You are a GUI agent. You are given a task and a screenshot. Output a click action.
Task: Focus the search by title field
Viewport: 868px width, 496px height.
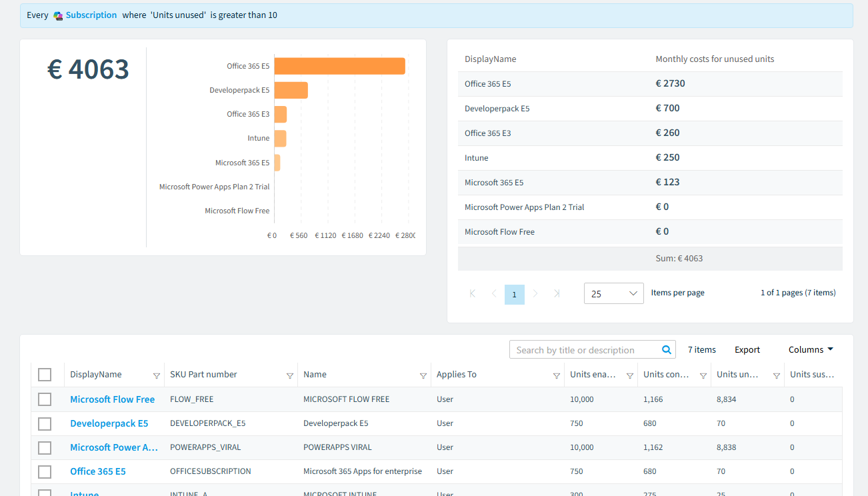point(585,350)
